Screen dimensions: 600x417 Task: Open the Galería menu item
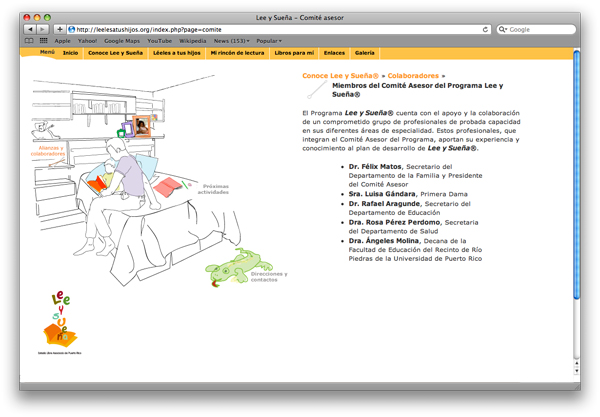pyautogui.click(x=365, y=52)
